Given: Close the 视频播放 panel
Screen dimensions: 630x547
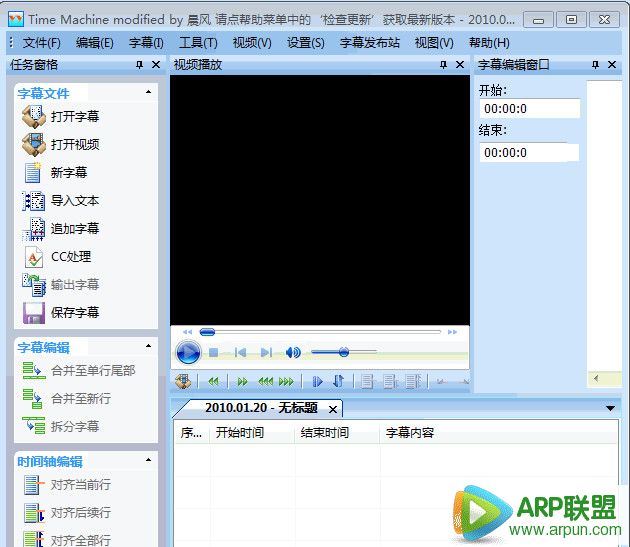Looking at the screenshot, I should click(x=460, y=64).
